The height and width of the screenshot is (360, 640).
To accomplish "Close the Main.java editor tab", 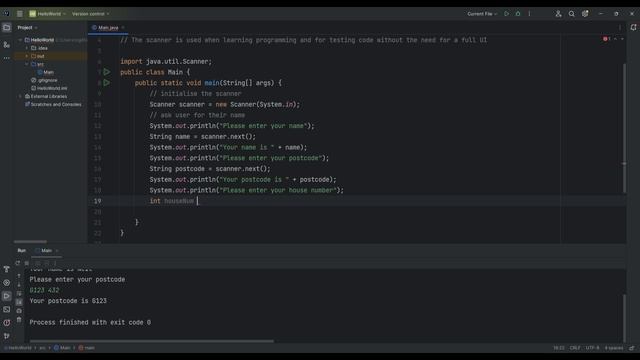I will point(123,27).
